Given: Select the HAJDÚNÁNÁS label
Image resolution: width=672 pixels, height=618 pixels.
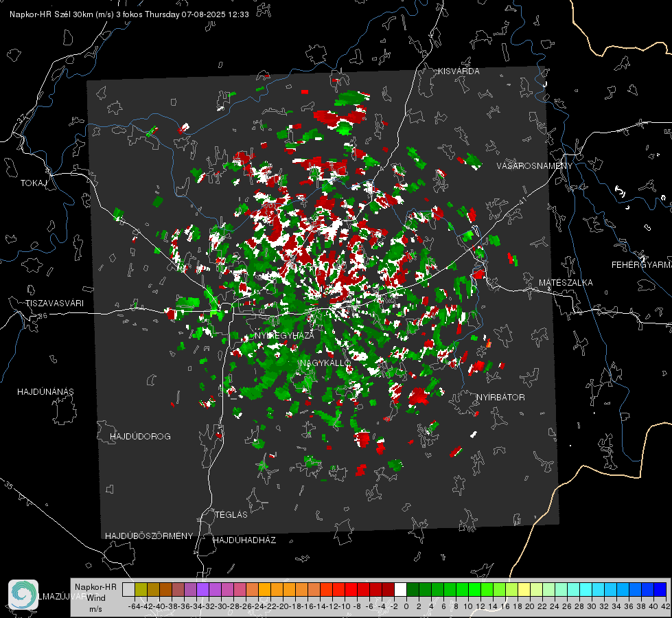Looking at the screenshot, I should (45, 392).
